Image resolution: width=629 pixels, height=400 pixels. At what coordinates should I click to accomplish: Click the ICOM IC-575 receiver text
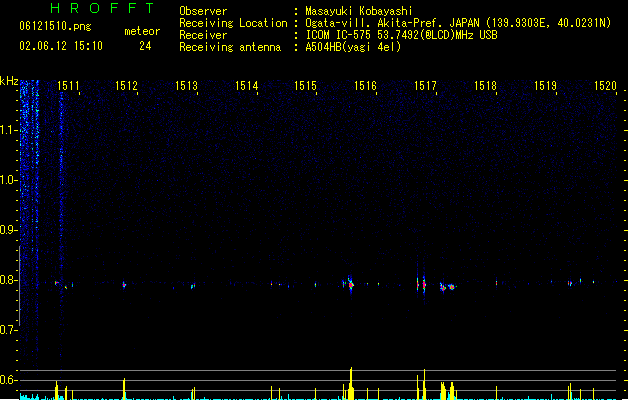click(402, 35)
